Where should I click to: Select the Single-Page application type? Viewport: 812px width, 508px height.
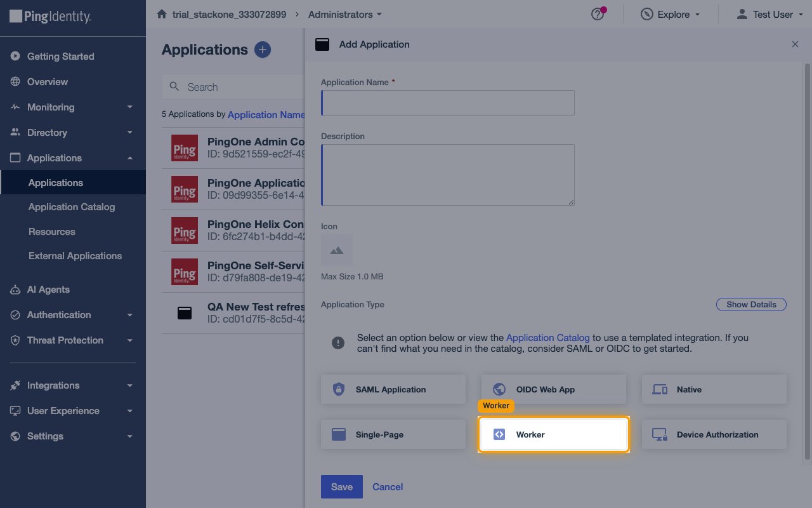[x=393, y=434]
